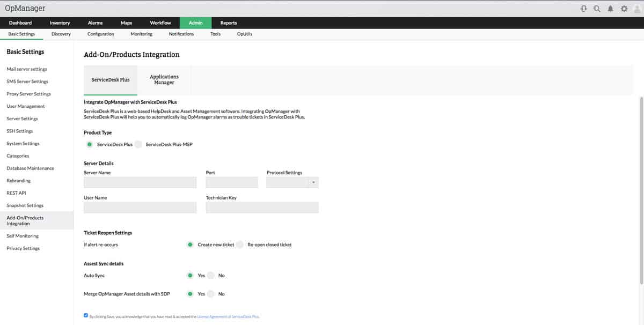Open the Maps menu
Image resolution: width=644 pixels, height=325 pixels.
126,23
